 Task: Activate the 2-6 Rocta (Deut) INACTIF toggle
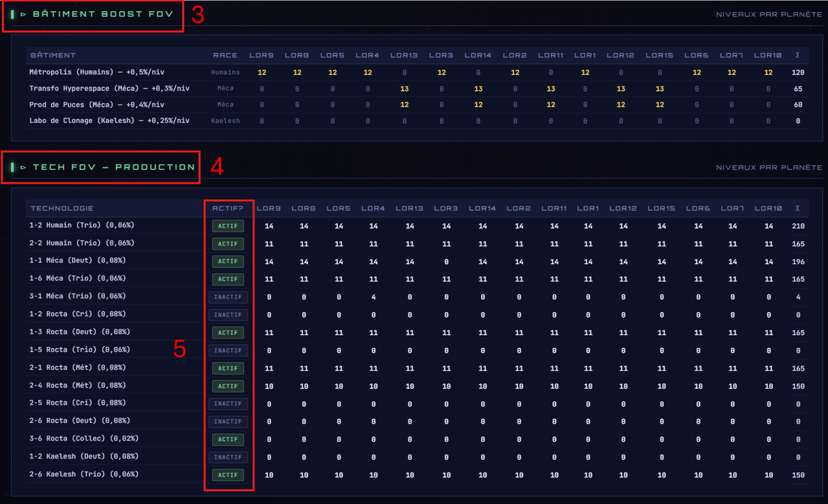point(228,422)
